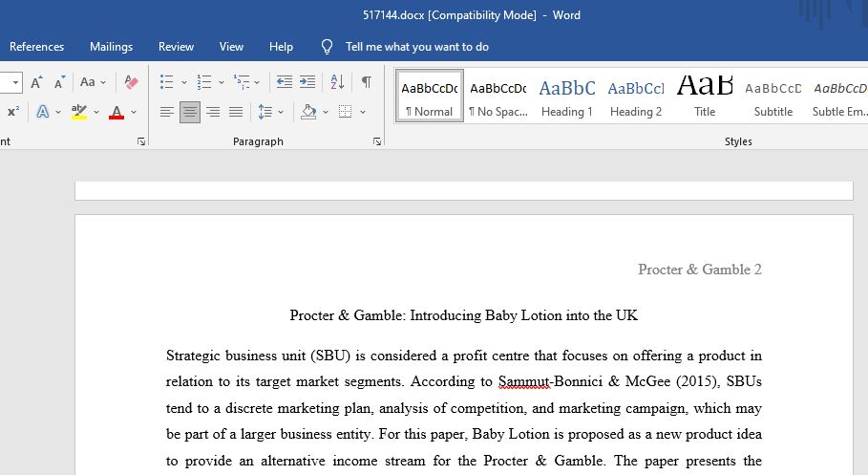The image size is (868, 475).
Task: Apply red font color
Action: [116, 112]
